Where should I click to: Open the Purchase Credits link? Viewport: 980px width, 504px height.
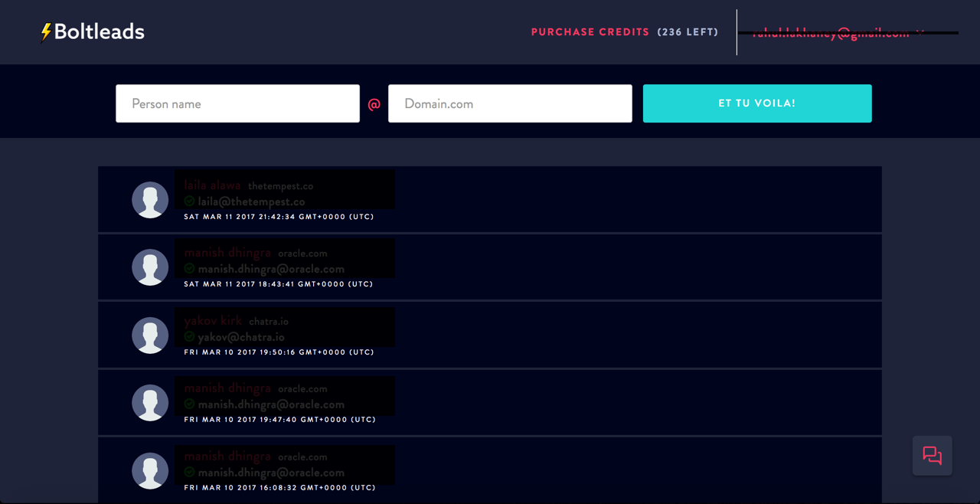590,32
